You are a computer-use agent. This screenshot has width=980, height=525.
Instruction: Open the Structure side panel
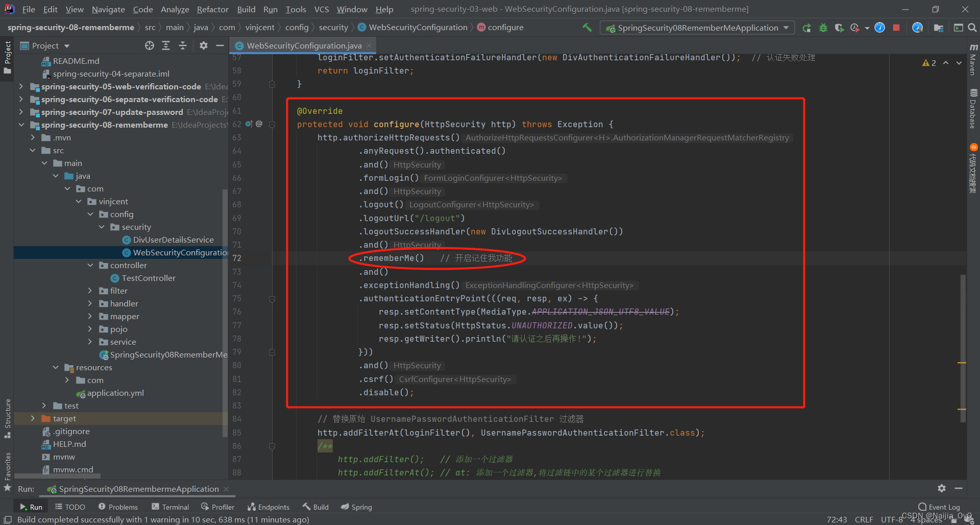[x=8, y=418]
